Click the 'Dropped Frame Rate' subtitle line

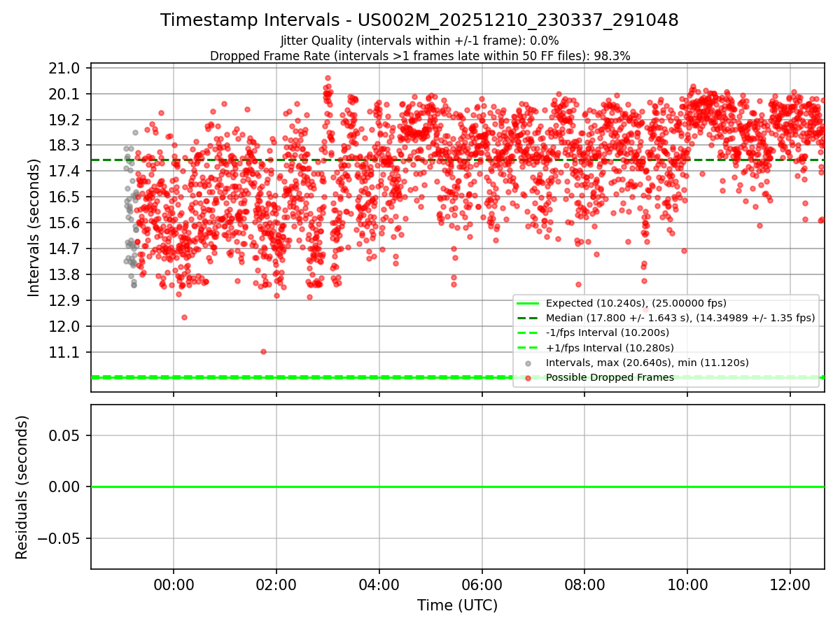tap(420, 56)
